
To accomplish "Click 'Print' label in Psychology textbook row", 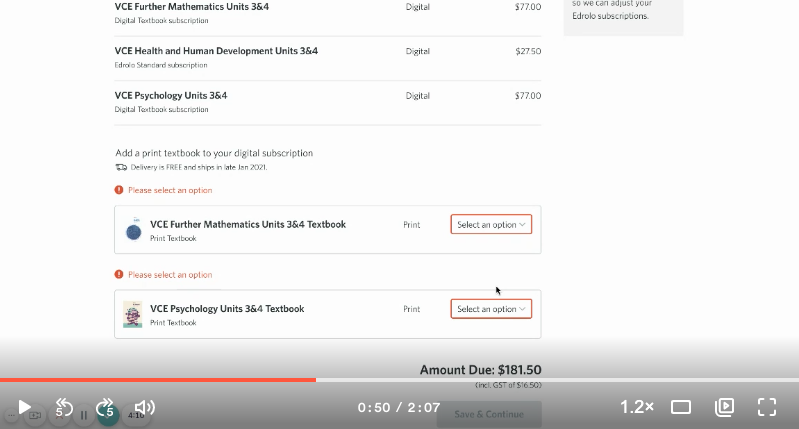I will click(412, 309).
